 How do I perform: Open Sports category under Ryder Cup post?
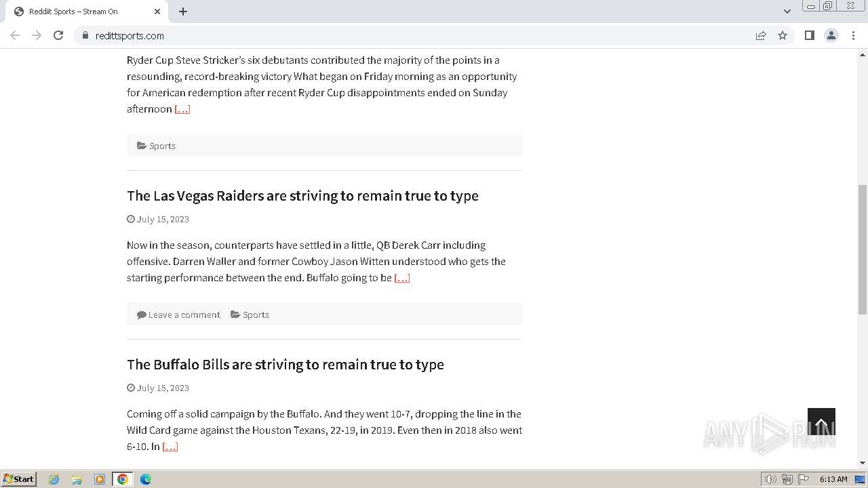click(162, 146)
